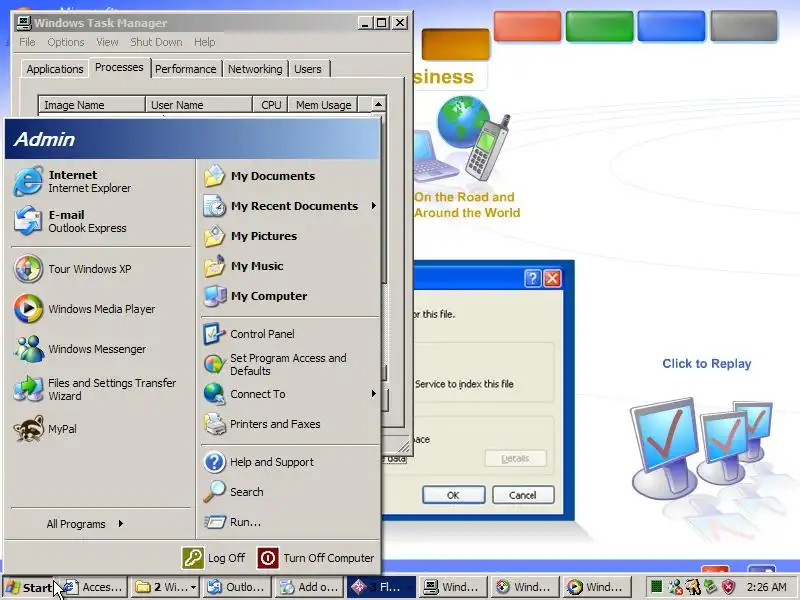The width and height of the screenshot is (800, 600).
Task: Switch to Users tab
Action: tap(308, 69)
